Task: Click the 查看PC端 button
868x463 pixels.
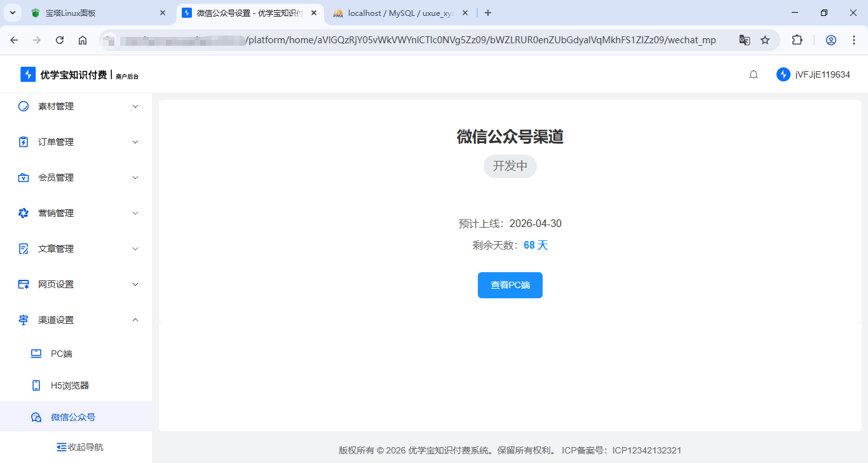Action: (510, 285)
